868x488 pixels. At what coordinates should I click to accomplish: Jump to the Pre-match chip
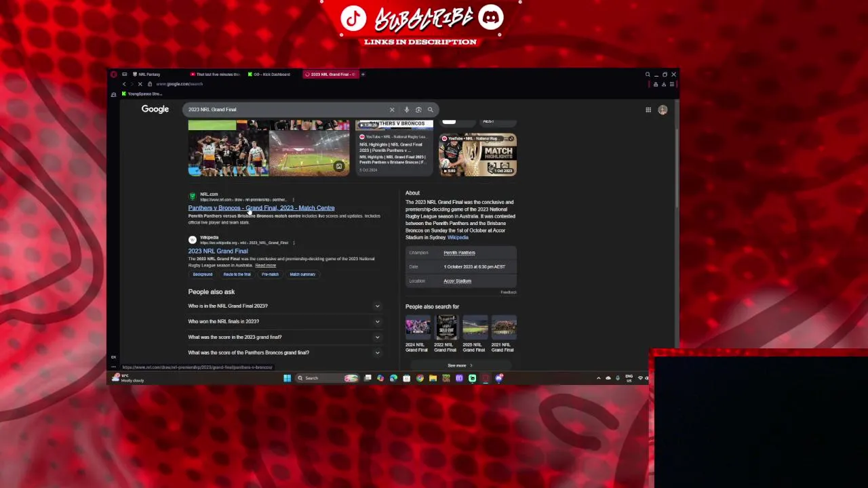[x=270, y=274]
